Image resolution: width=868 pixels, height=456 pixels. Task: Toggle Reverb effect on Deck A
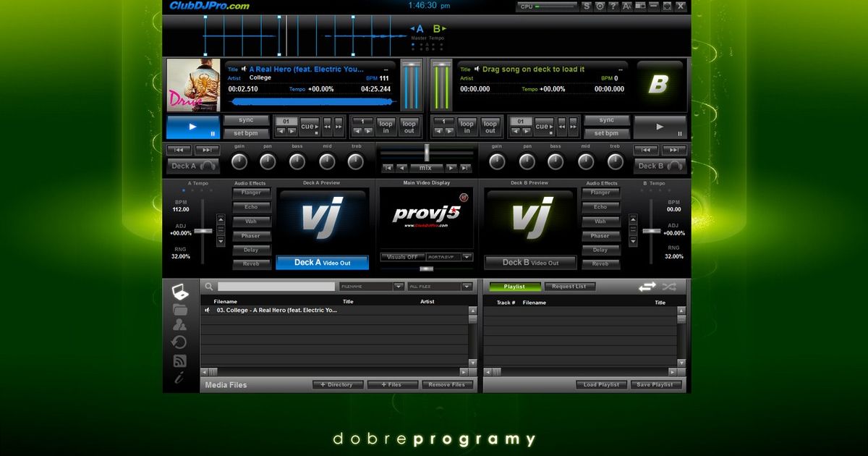coord(252,264)
